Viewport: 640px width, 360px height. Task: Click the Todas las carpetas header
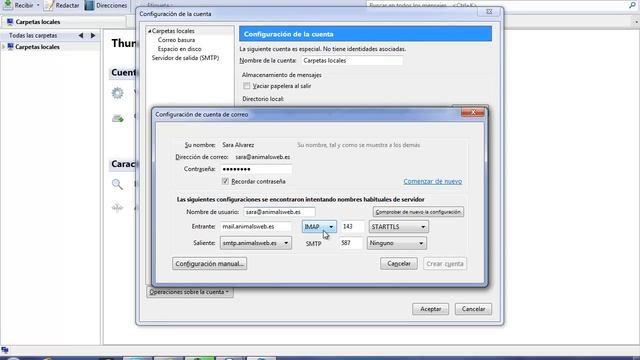33,36
